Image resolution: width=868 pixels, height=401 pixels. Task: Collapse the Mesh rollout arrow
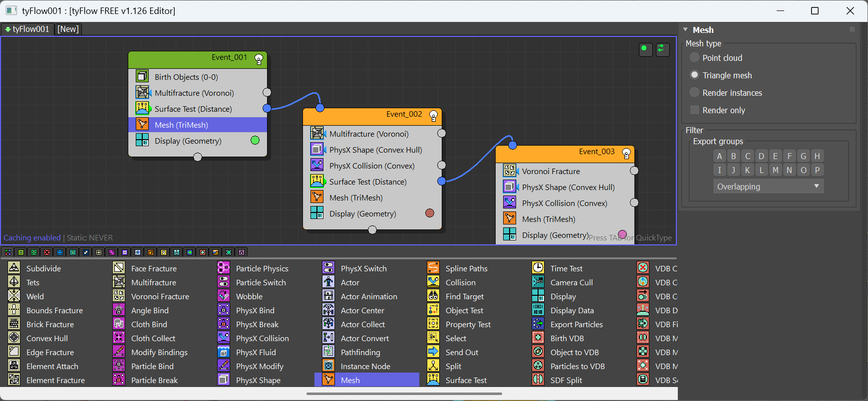pyautogui.click(x=685, y=29)
